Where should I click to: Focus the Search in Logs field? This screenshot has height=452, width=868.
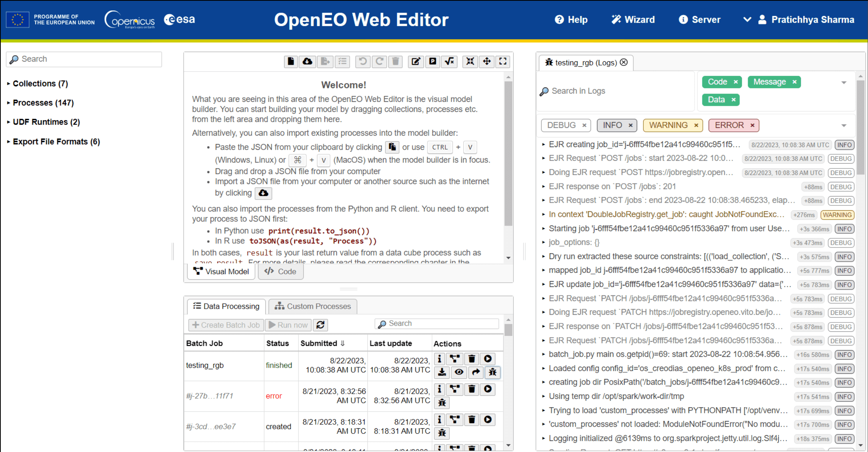[x=616, y=91]
